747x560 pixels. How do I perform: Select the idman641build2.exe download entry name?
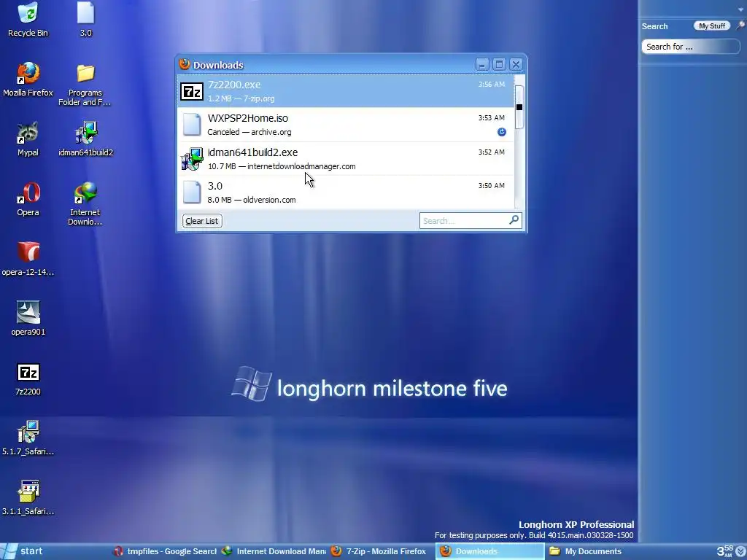[x=252, y=152]
